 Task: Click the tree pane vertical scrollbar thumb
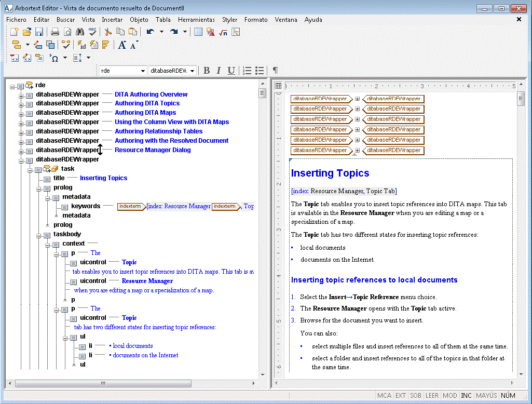tap(262, 92)
